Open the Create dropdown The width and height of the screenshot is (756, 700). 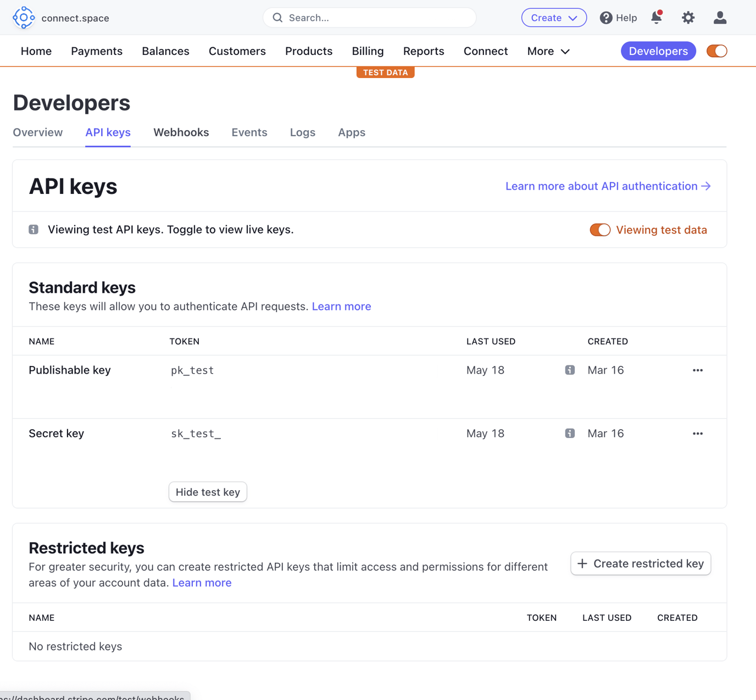pos(554,17)
